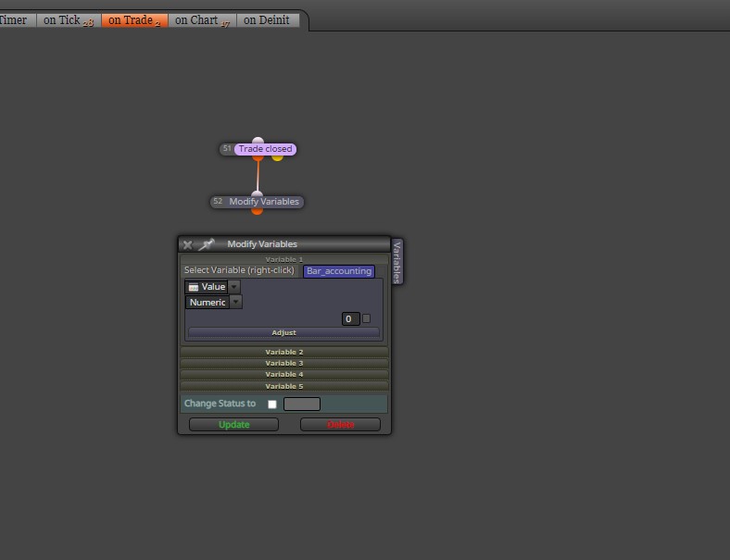Click the yellow output connector of Trade closed
This screenshot has height=560, width=730.
click(x=278, y=158)
